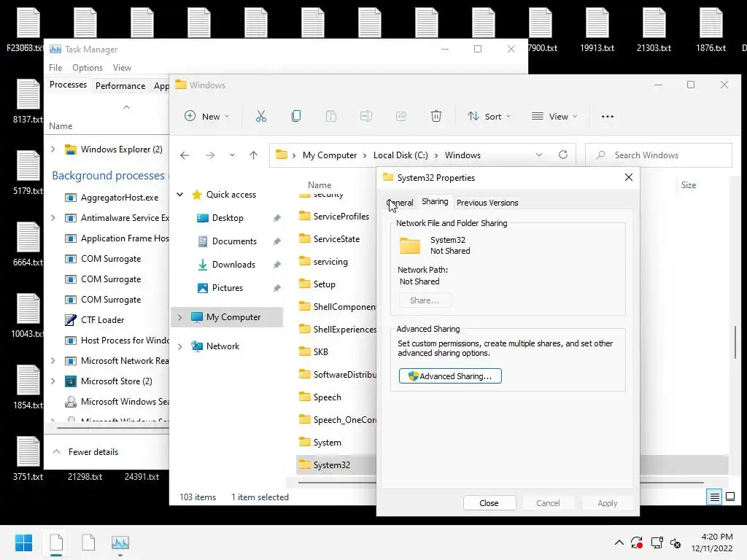Click the Delete trash icon in Explorer toolbar
This screenshot has width=747, height=560.
436,116
